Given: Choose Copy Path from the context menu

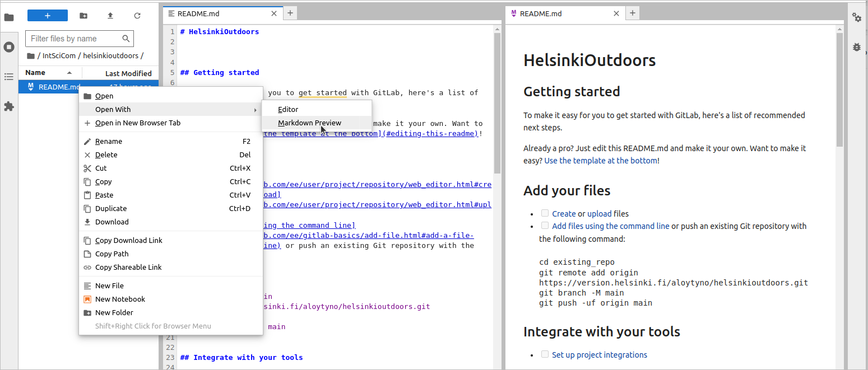Looking at the screenshot, I should pos(171,254).
